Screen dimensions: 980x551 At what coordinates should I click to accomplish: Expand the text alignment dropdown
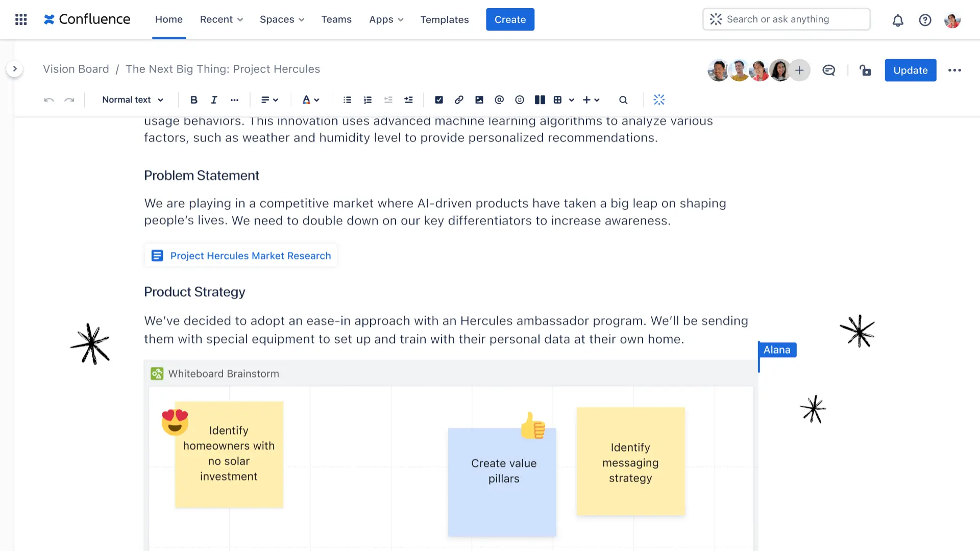pos(269,100)
